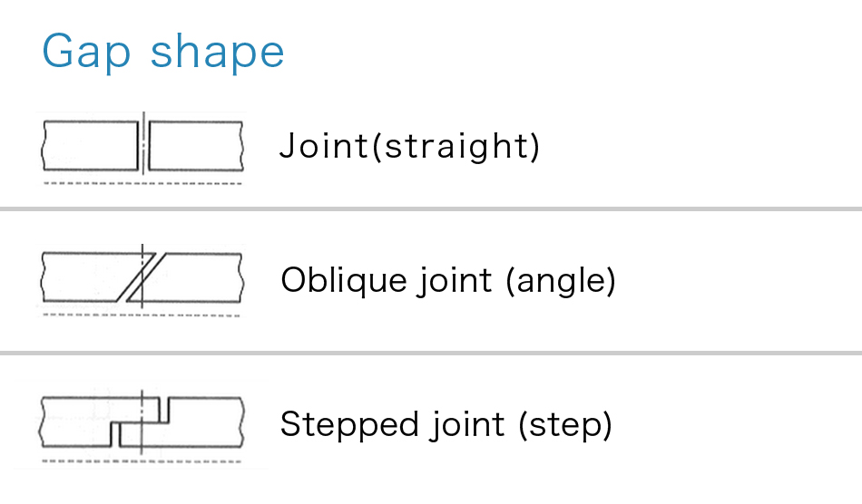Click dashed line under straight joint diagram

coord(142,183)
